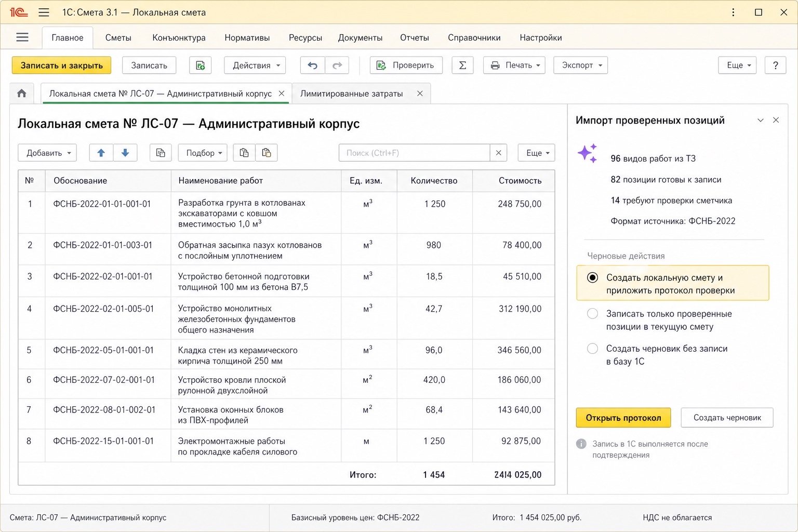
Task: Click the save-with-plus icon after Записать
Action: [201, 65]
